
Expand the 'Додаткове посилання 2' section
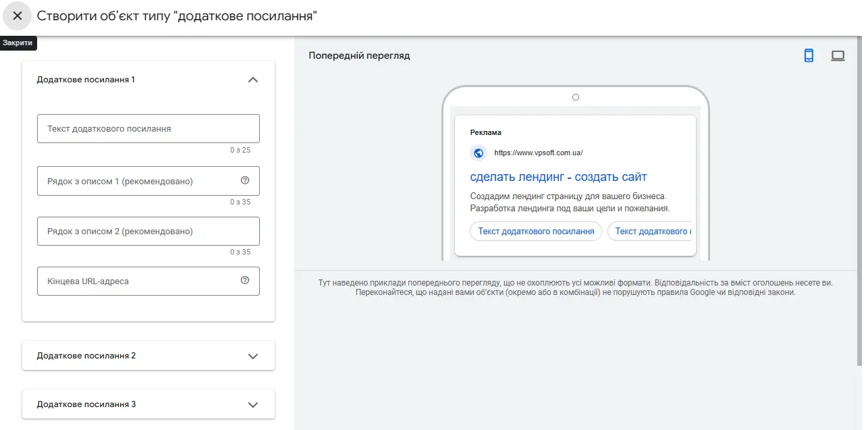(x=253, y=356)
